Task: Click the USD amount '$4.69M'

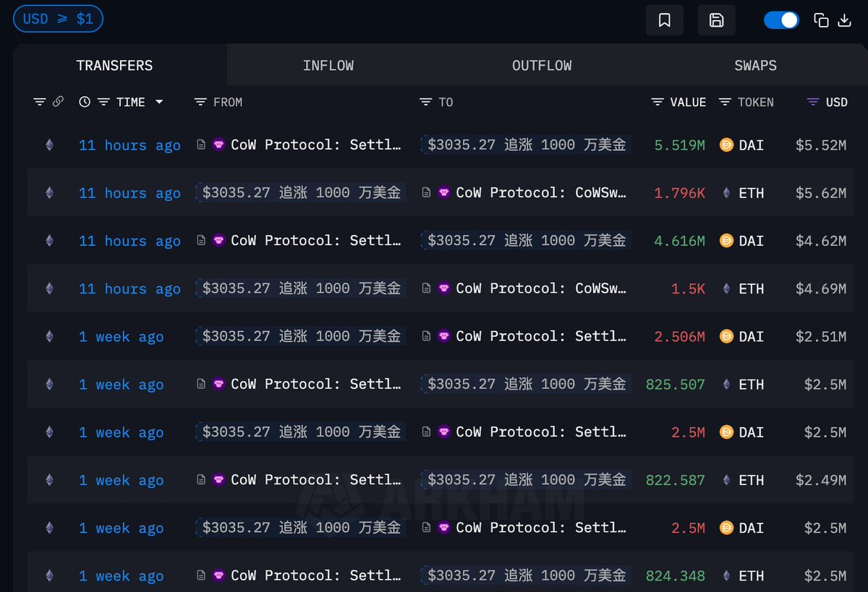Action: [821, 288]
